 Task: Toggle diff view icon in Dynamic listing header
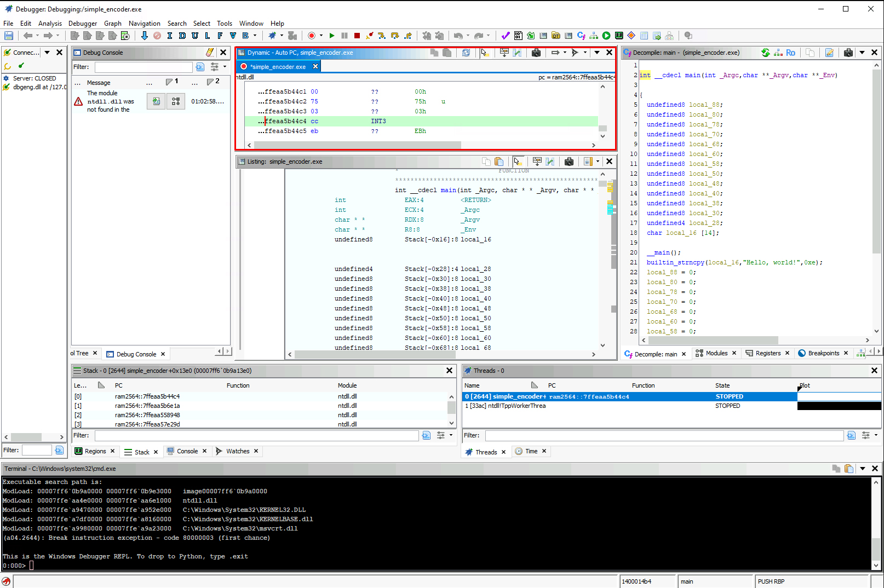coord(516,53)
